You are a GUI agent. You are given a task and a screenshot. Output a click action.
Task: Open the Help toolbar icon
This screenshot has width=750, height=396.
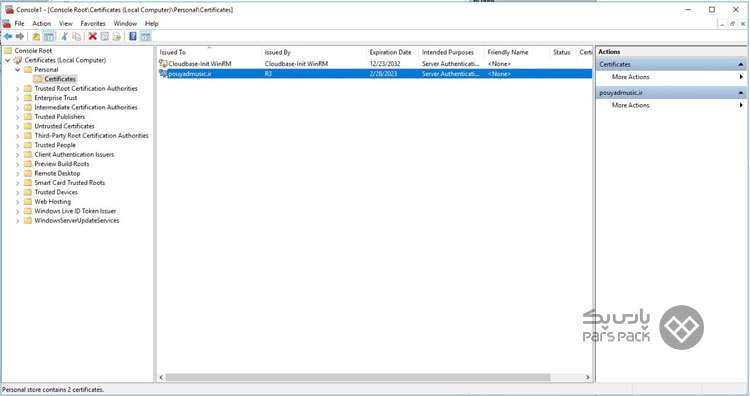(x=133, y=36)
